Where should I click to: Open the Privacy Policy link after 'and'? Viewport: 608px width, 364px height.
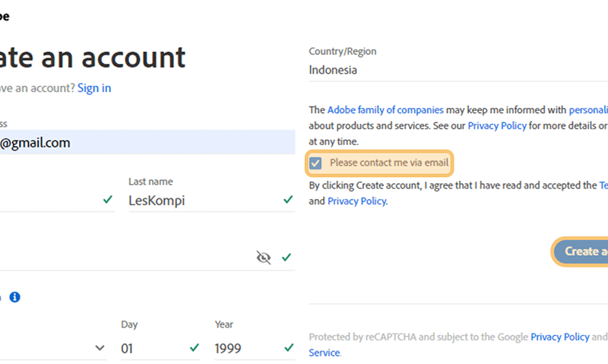point(356,201)
